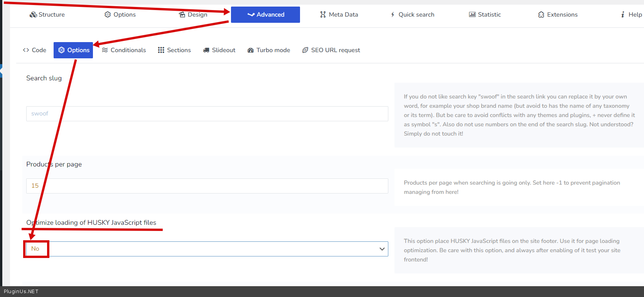
Task: Click the Search slug input field
Action: 207,114
